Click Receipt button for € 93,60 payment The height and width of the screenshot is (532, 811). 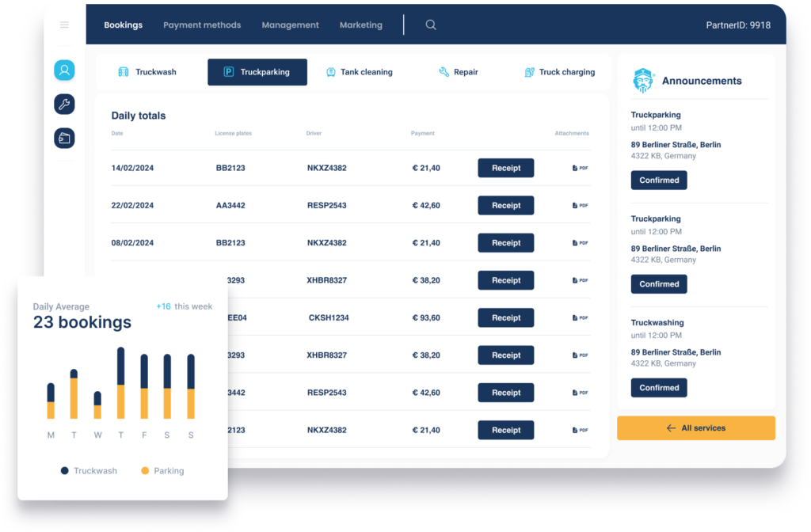tap(505, 318)
